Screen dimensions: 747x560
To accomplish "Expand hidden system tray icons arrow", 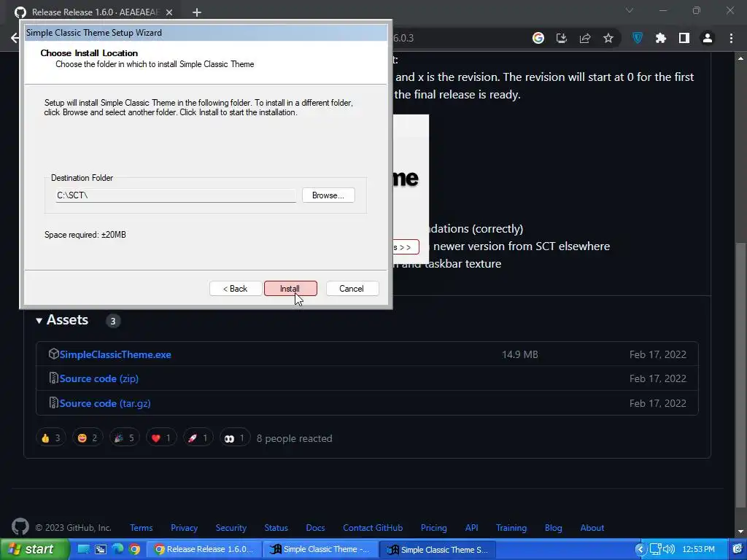I will 640,549.
